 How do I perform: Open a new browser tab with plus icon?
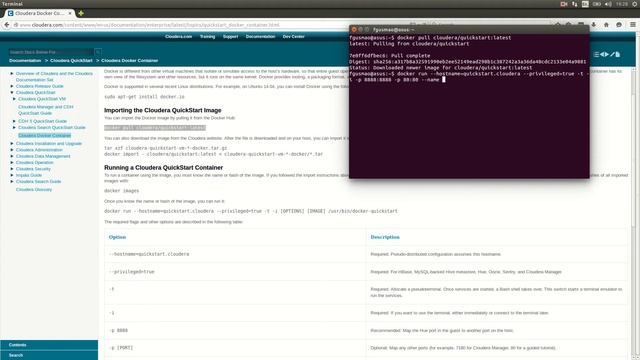[81, 13]
